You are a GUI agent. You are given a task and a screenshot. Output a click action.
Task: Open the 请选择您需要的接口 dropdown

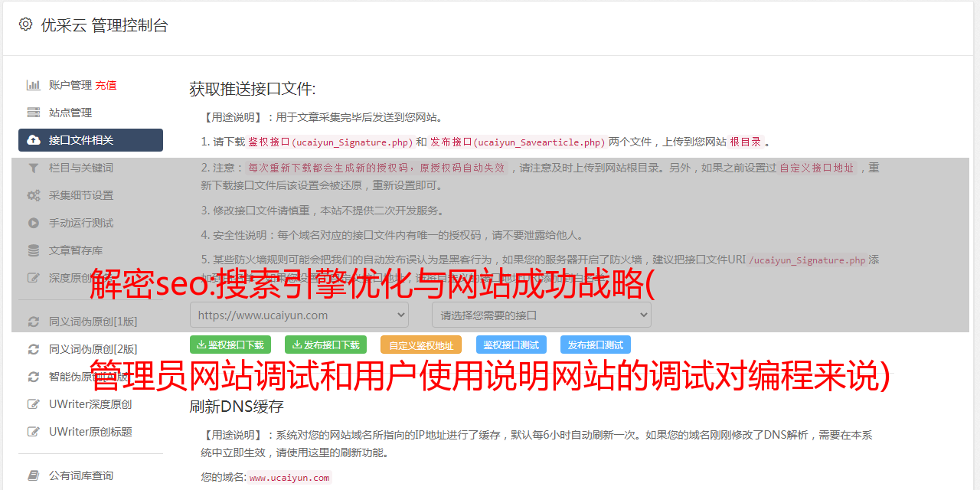click(541, 315)
